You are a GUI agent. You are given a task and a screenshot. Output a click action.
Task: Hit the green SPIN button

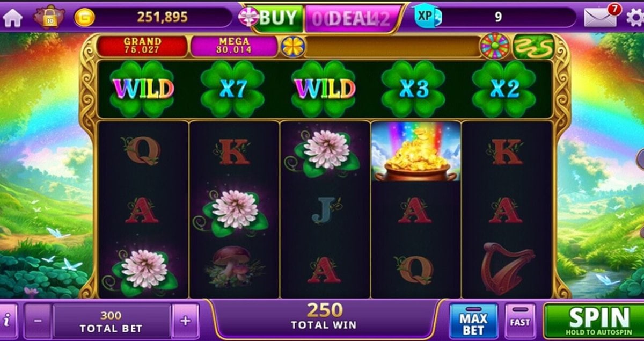pos(594,321)
